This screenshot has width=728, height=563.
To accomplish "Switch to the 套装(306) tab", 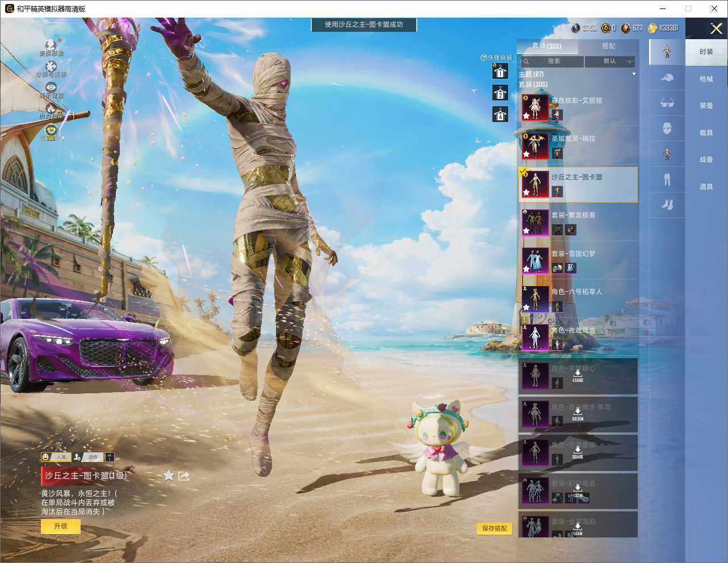I will [547, 46].
